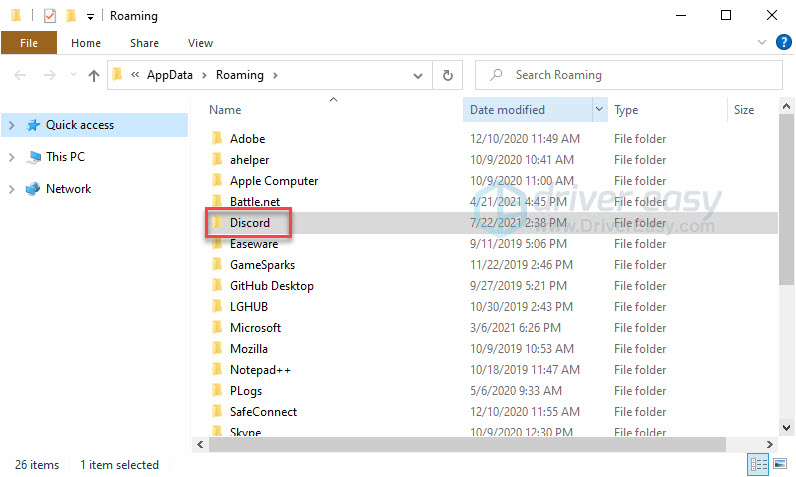This screenshot has height=477, width=796.
Task: Open the Recent locations dropdown arrow
Action: (73, 75)
